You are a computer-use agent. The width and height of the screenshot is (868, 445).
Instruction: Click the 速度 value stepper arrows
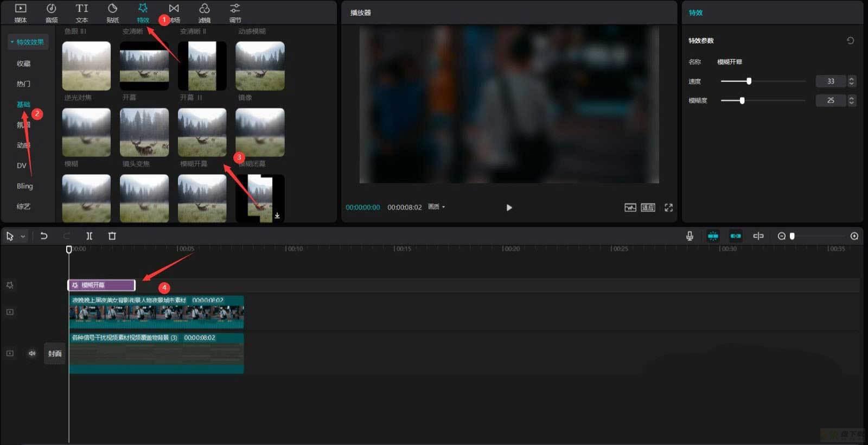(851, 81)
